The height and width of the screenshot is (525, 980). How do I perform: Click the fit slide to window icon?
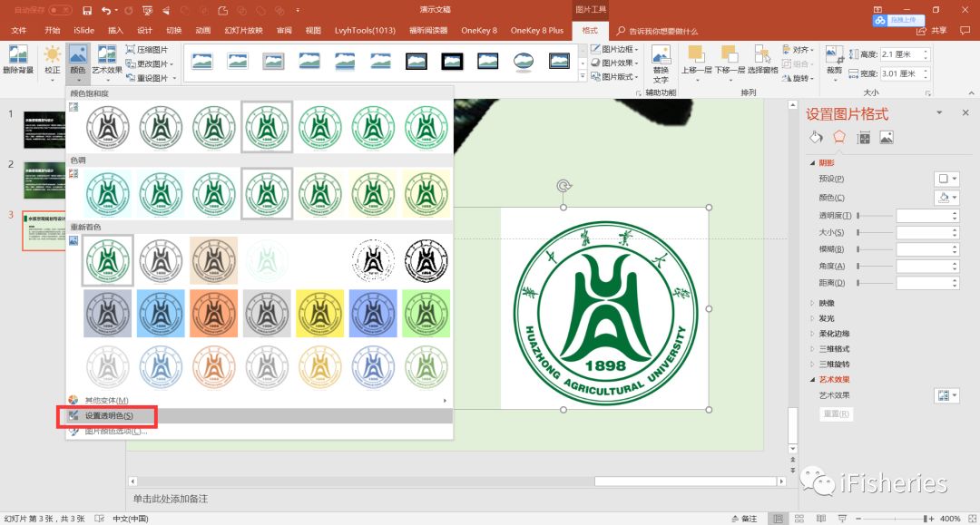972,519
